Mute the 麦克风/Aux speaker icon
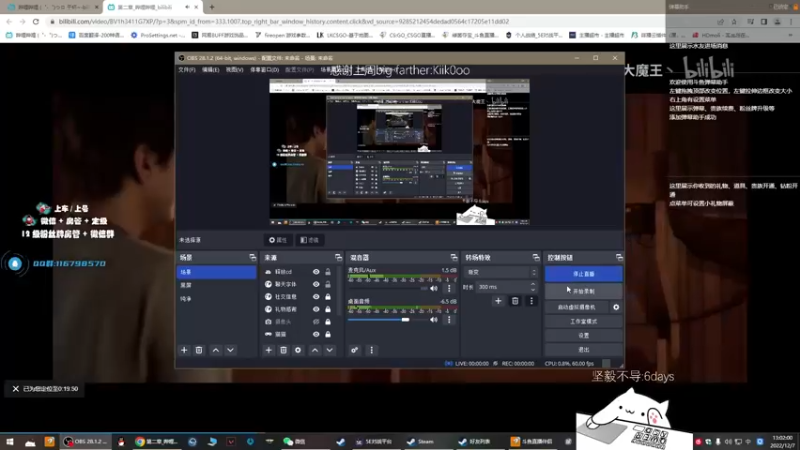Image resolution: width=800 pixels, height=450 pixels. (434, 288)
